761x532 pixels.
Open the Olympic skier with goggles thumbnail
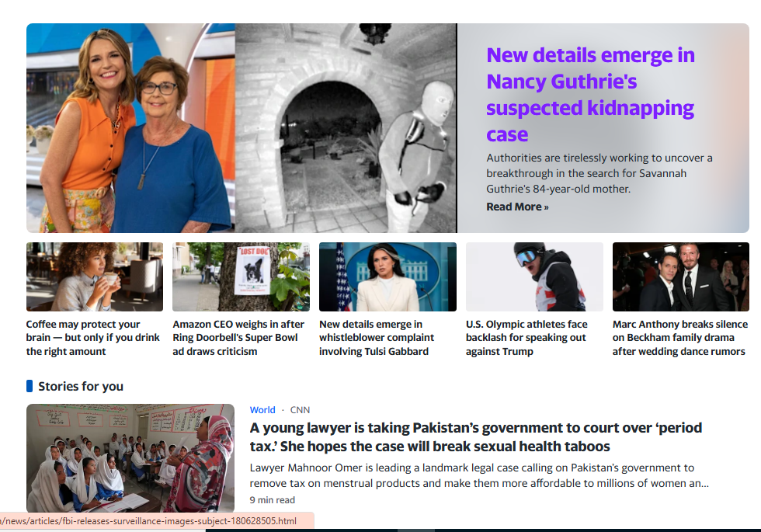pos(534,276)
